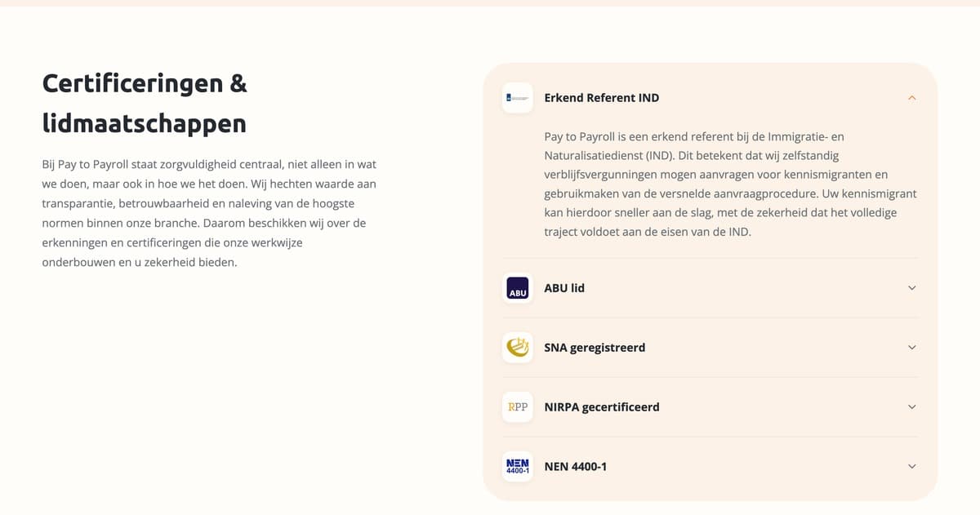Click the IND logo icon
This screenshot has width=980, height=515.
[x=518, y=98]
